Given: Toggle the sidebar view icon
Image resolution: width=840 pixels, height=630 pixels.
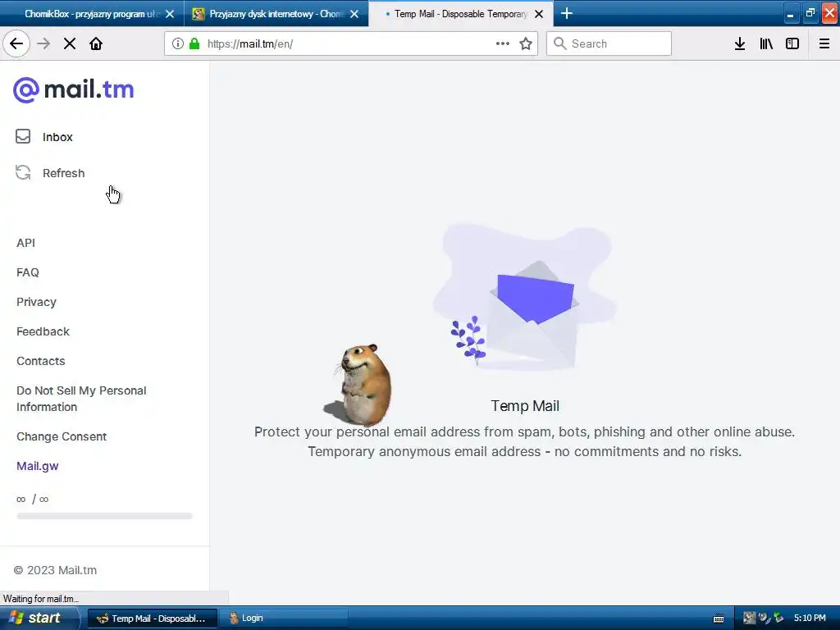Looking at the screenshot, I should tap(792, 43).
